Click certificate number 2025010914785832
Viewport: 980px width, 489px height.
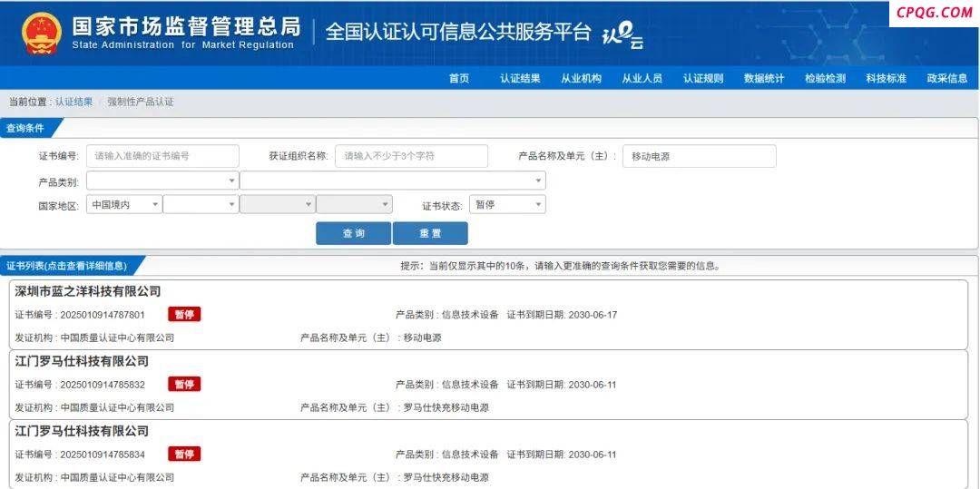point(103,385)
